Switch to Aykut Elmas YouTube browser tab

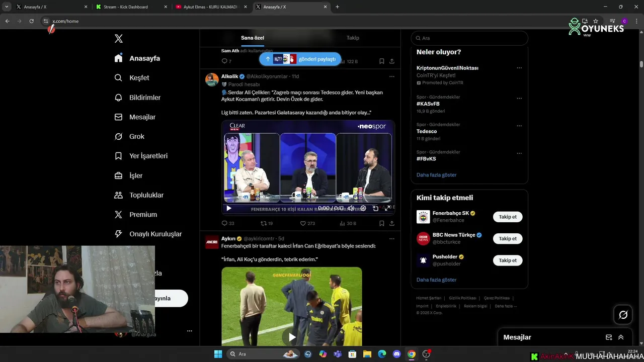pyautogui.click(x=211, y=7)
